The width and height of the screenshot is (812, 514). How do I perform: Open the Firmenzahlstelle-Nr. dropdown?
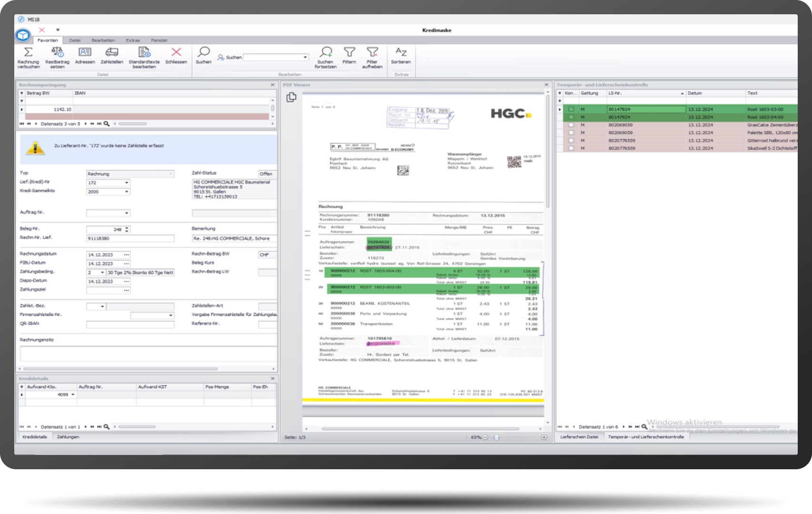(171, 316)
